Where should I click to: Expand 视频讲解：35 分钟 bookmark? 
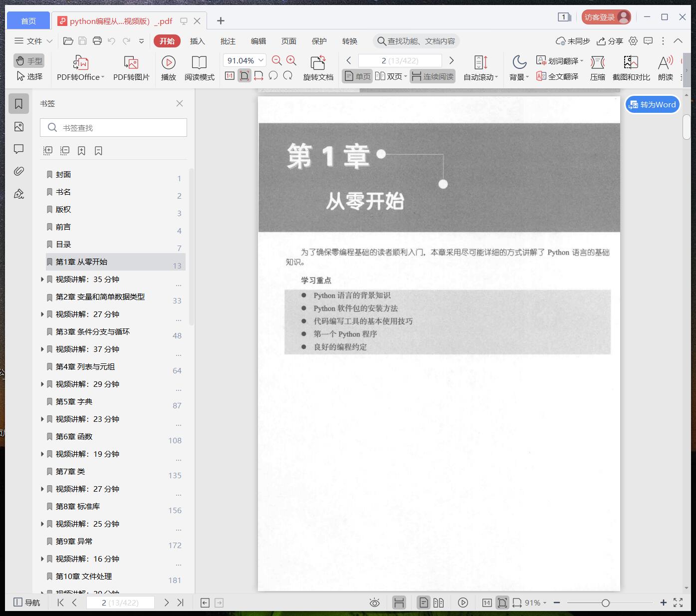(42, 280)
